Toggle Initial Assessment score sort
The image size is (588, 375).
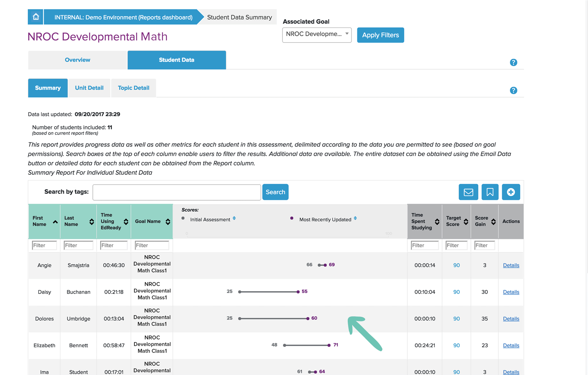coord(234,218)
